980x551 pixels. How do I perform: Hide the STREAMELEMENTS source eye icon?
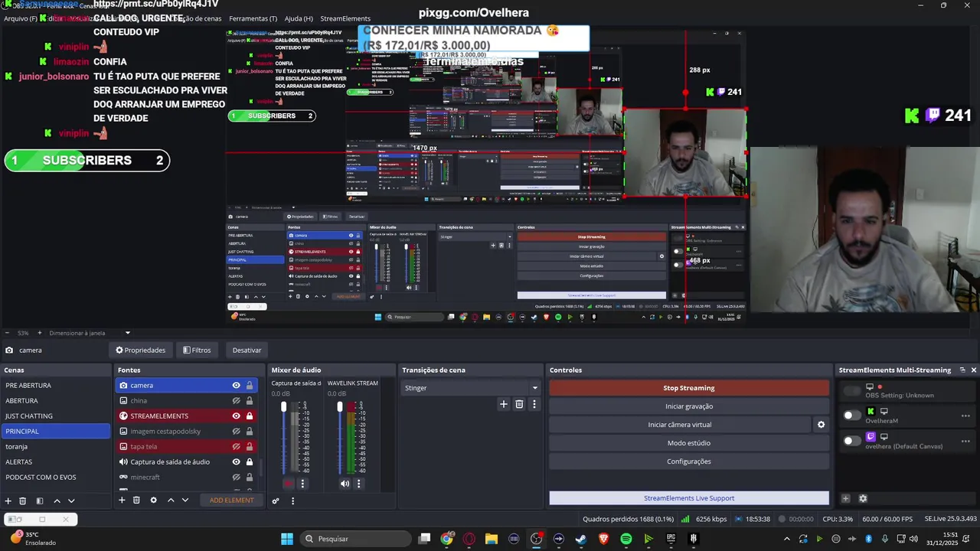click(236, 416)
